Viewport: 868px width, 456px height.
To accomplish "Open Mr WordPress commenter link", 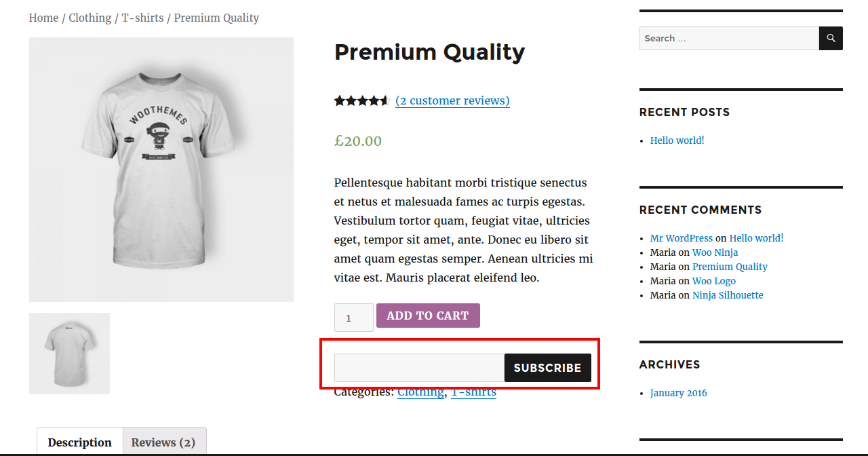I will (x=681, y=238).
